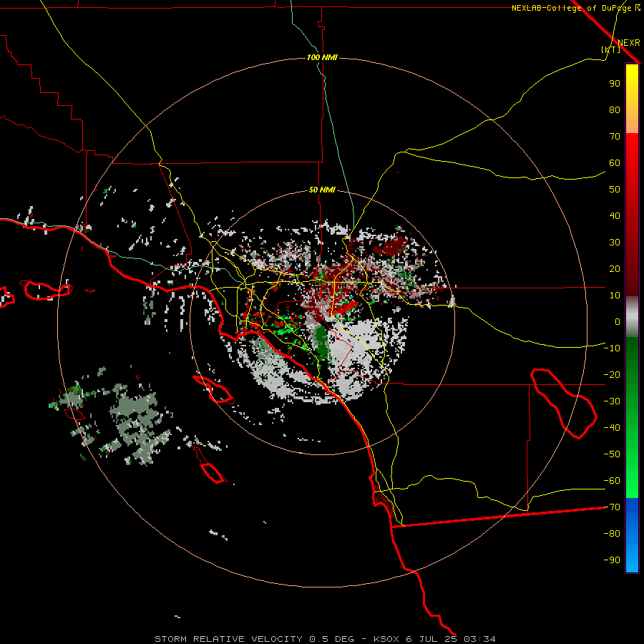Select the positive 70 scale label
Screen dimensions: 644x644
(x=615, y=137)
